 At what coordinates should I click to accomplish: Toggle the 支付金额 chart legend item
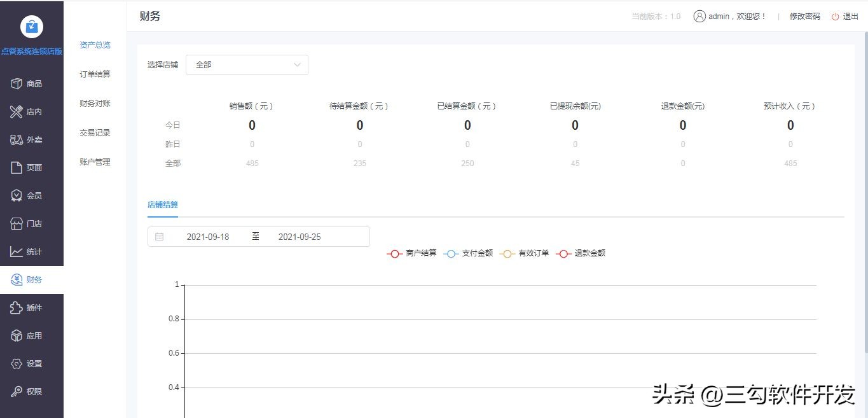pyautogui.click(x=467, y=253)
